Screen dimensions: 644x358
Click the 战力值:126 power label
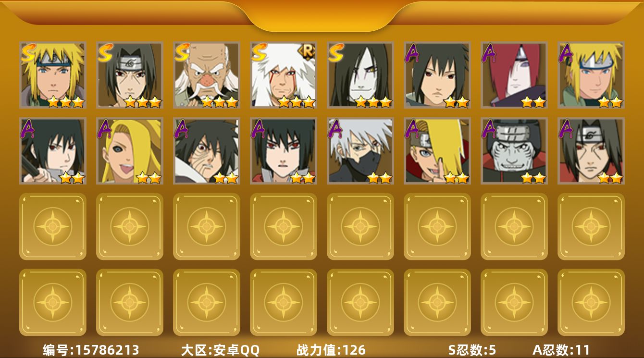coord(331,350)
